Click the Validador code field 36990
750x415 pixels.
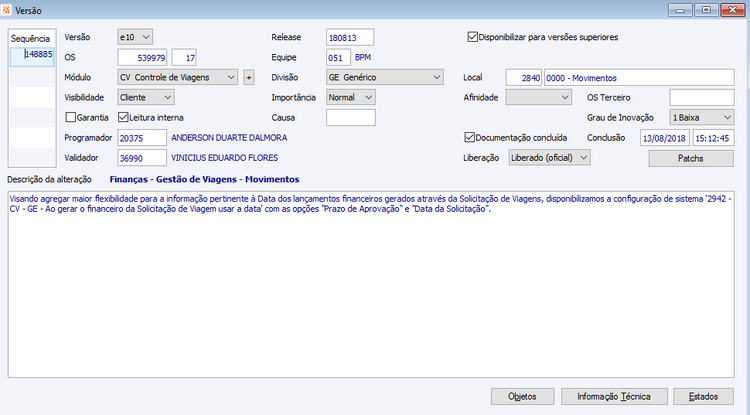(142, 158)
